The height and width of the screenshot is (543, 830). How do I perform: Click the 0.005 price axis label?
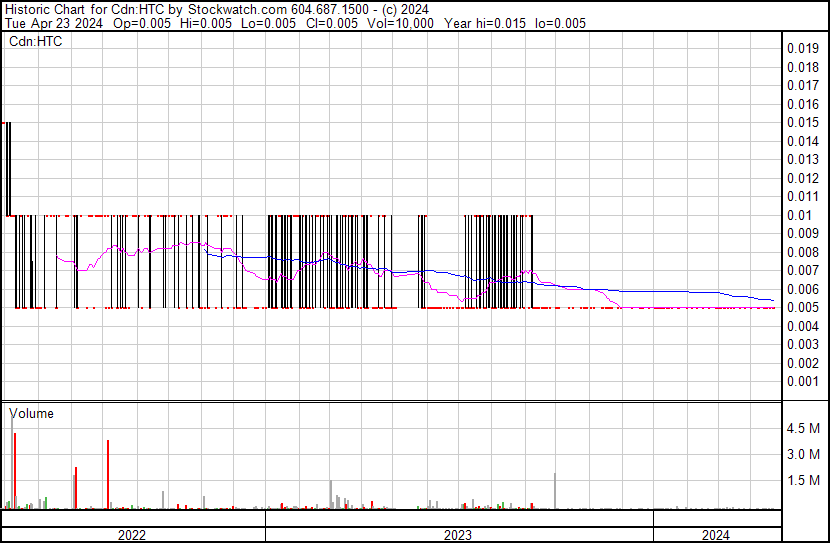pyautogui.click(x=802, y=308)
